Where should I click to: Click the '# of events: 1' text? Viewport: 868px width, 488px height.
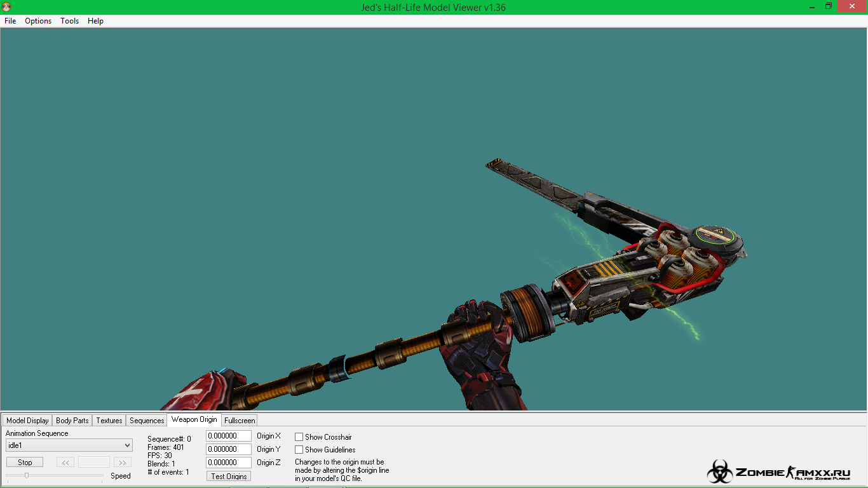click(168, 472)
